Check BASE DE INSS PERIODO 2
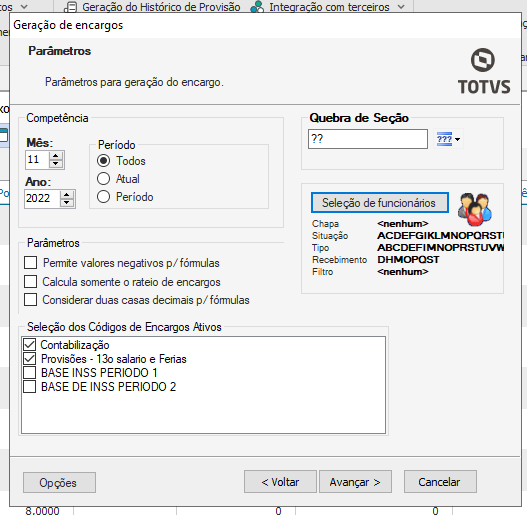527x515 pixels. 30,387
